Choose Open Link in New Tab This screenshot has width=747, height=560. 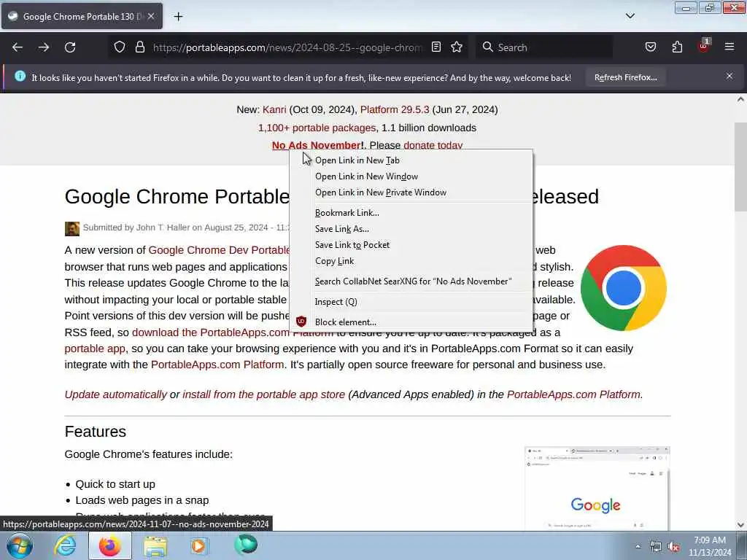411,160
